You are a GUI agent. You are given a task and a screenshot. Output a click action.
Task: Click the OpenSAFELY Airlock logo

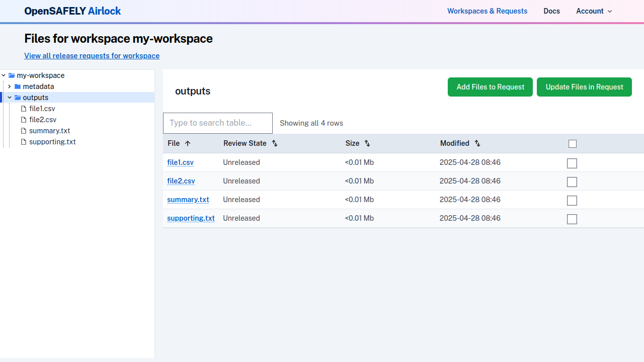coord(72,11)
